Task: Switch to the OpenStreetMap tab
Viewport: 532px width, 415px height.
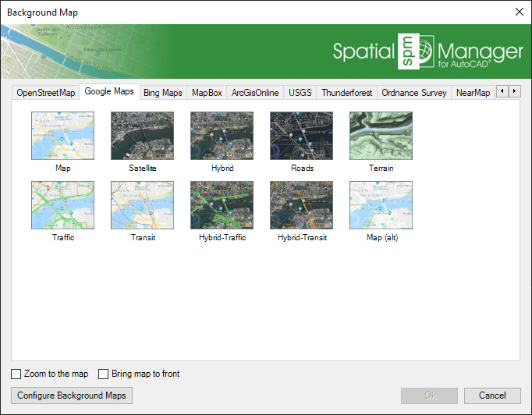Action: 46,93
